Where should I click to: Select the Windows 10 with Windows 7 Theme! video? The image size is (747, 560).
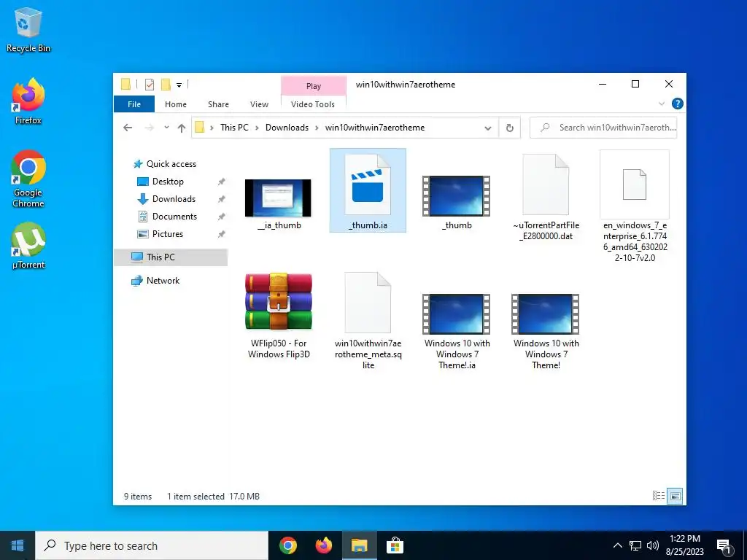pyautogui.click(x=546, y=331)
